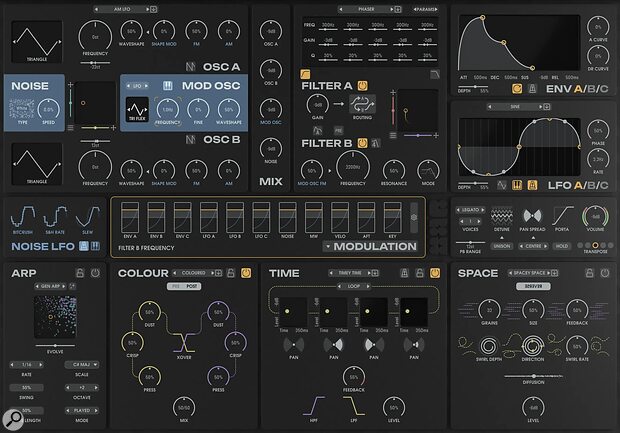Click the PARAMS selector in Filter A
Screen dimensions: 620x433
tap(425, 9)
